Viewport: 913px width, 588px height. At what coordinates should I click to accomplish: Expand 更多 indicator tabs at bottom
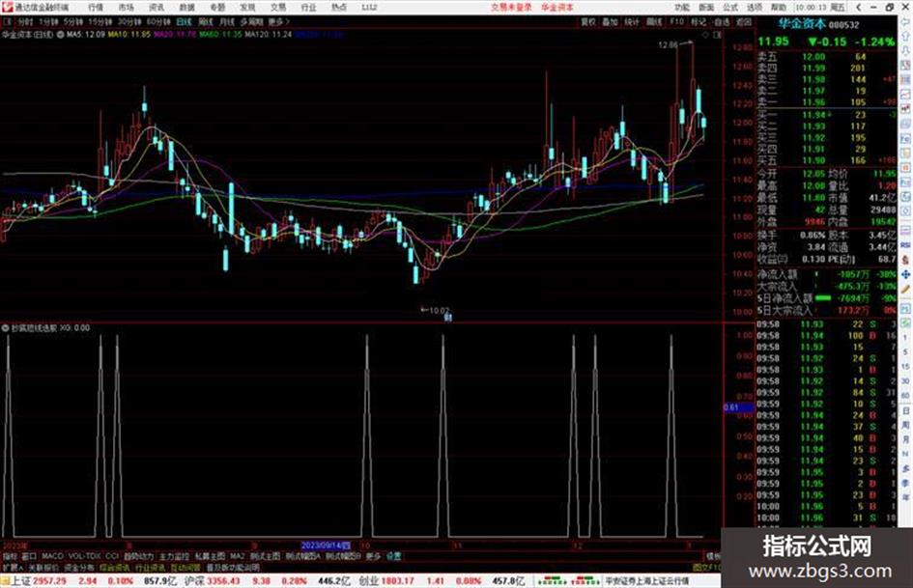pyautogui.click(x=373, y=556)
